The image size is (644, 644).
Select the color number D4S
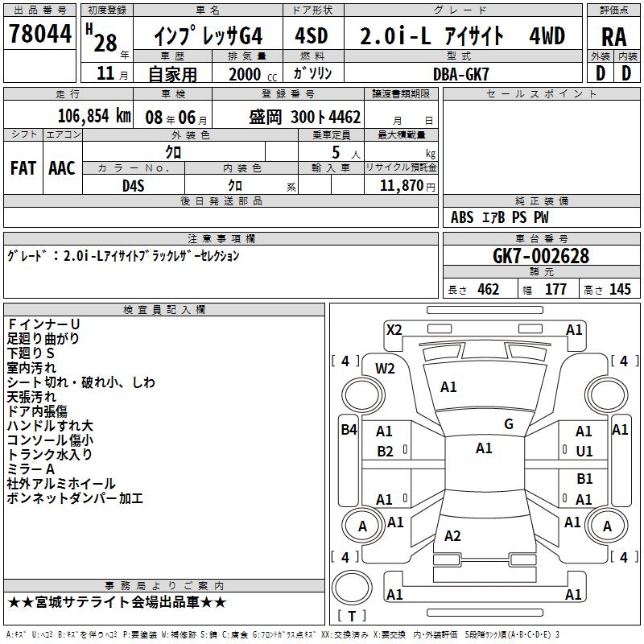tap(134, 186)
